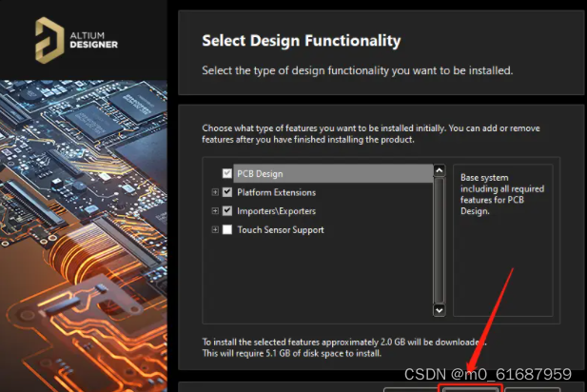Expand the Importers\Exporters tree node
The image size is (587, 392).
coord(215,211)
